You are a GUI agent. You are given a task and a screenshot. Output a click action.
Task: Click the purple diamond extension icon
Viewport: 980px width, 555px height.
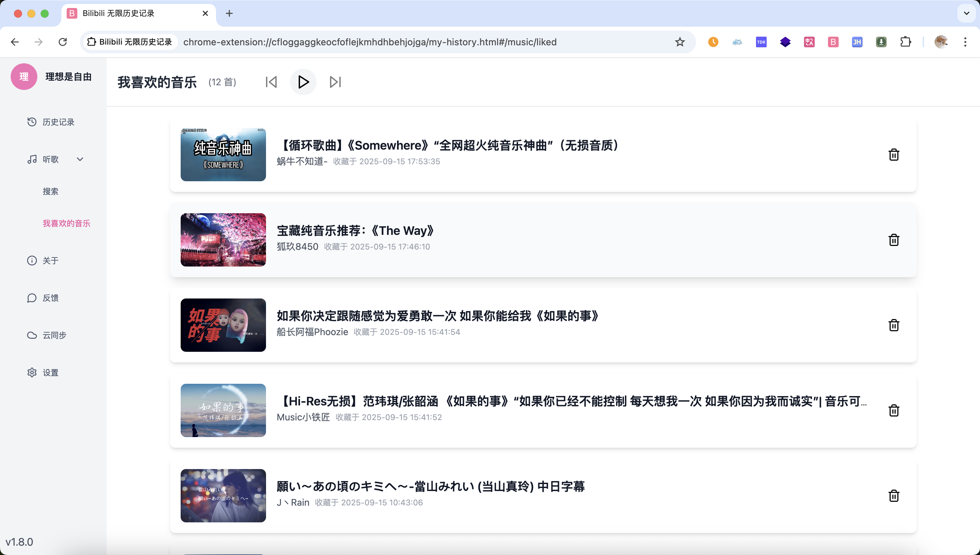click(x=785, y=42)
